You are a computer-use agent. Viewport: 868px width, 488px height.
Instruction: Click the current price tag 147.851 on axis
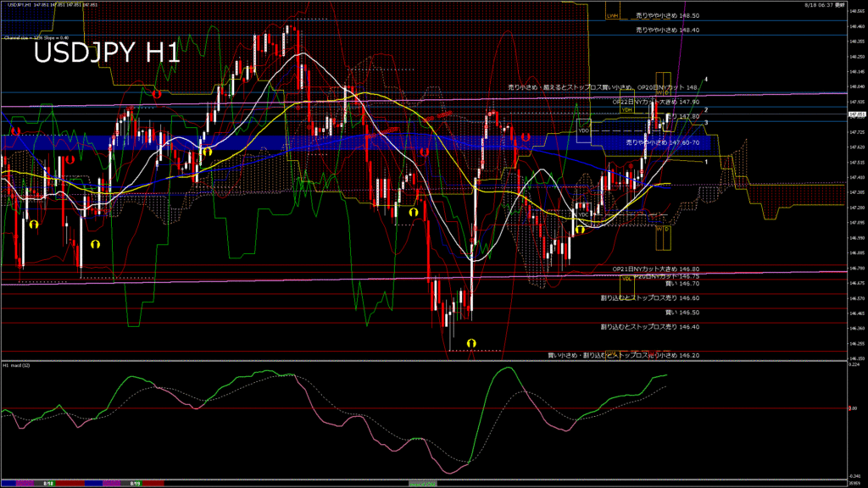coord(854,114)
